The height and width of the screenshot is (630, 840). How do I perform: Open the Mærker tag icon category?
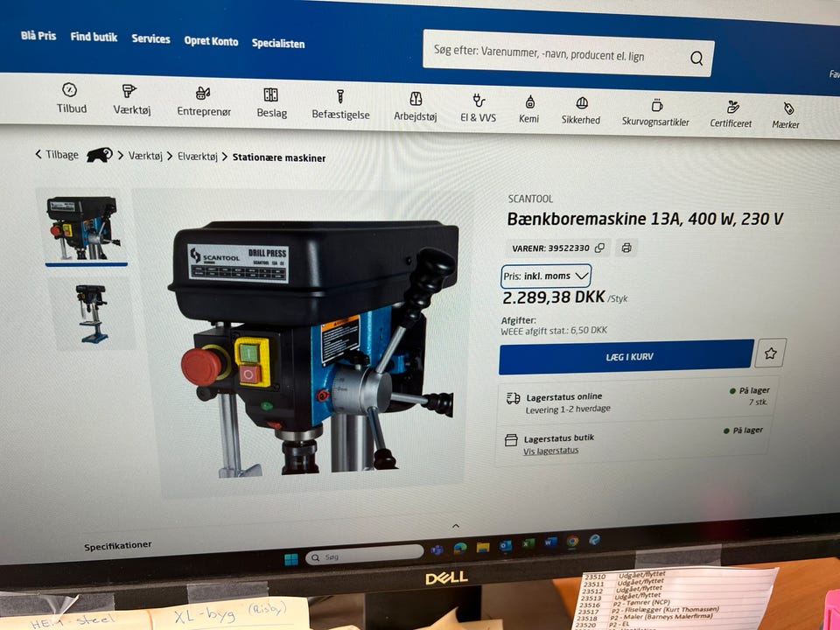tap(788, 108)
